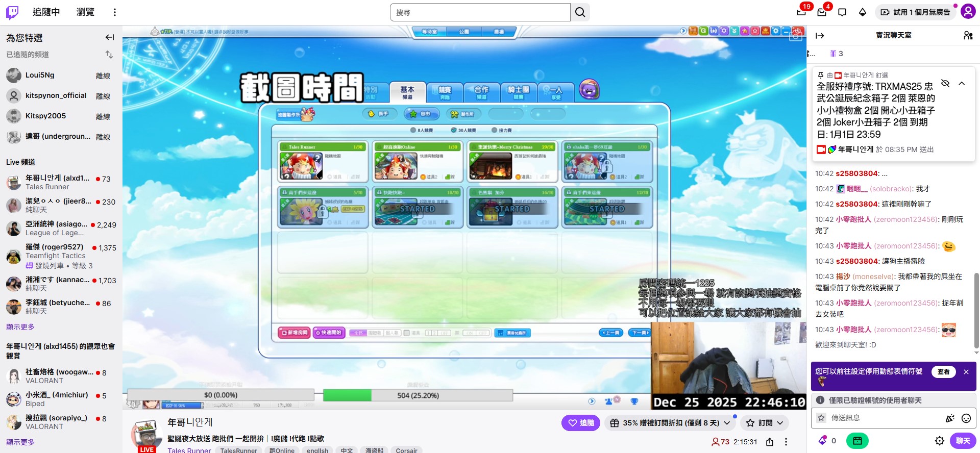Viewport: 980px width, 453px height.
Task: Toggle follow on 年哥니안게 channel
Action: coord(581,423)
